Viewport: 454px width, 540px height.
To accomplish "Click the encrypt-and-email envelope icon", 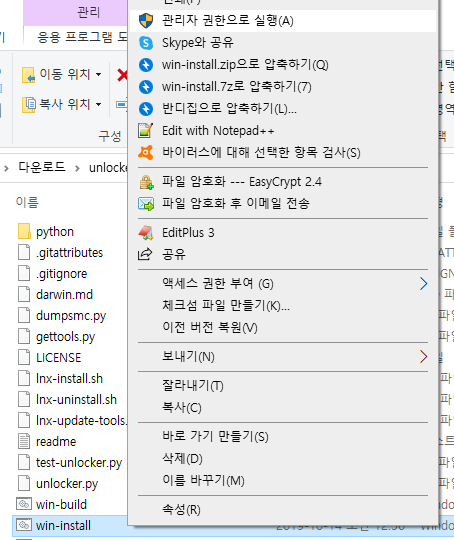I will coord(146,204).
